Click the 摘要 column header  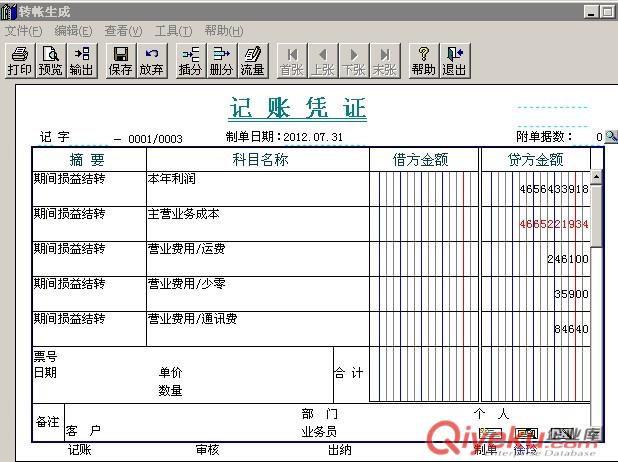click(89, 160)
